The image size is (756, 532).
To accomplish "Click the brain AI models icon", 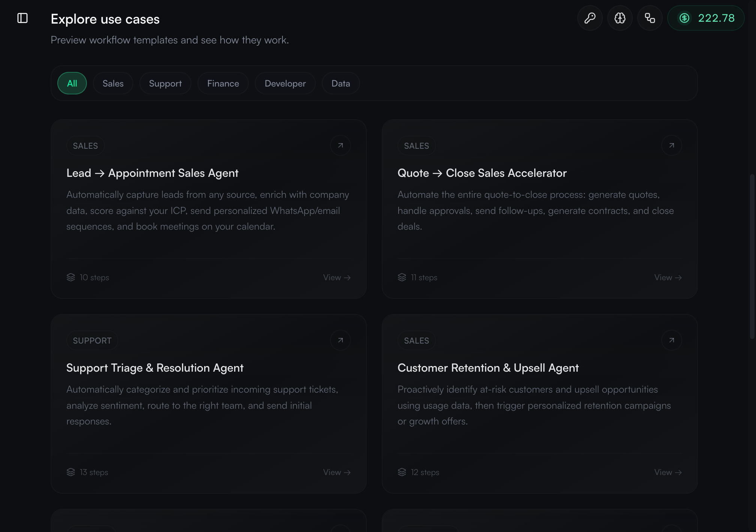I will pyautogui.click(x=620, y=18).
